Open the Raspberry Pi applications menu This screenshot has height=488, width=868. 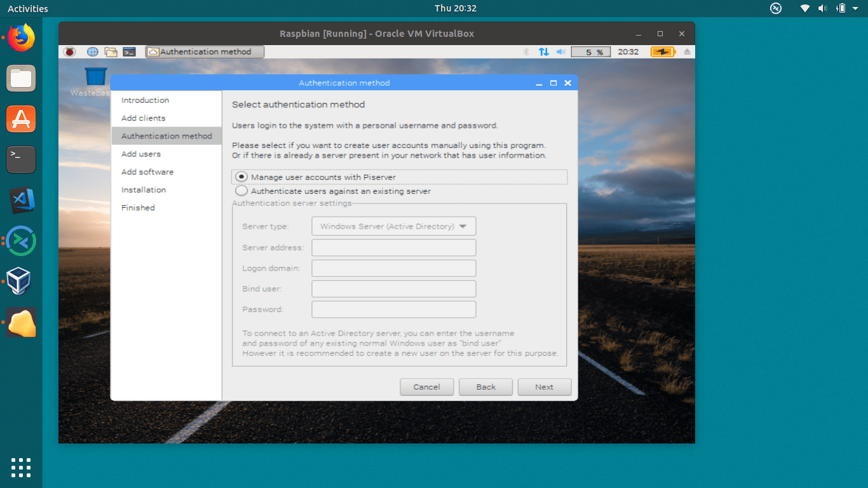tap(69, 51)
